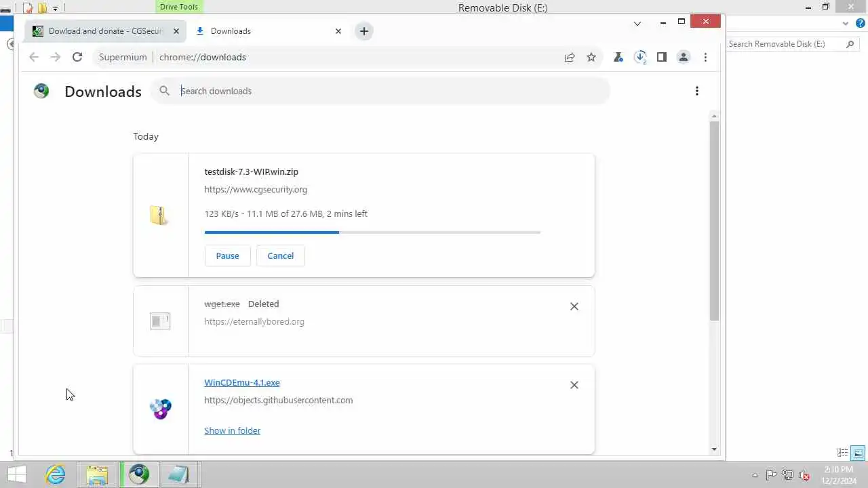Open the Drive Tools ribbon tab in Explorer
This screenshot has height=488, width=868.
click(179, 7)
